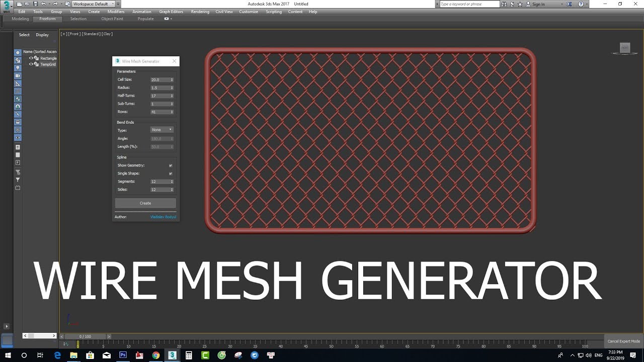Open the Calculator from the taskbar
This screenshot has width=644, height=362.
pyautogui.click(x=189, y=355)
